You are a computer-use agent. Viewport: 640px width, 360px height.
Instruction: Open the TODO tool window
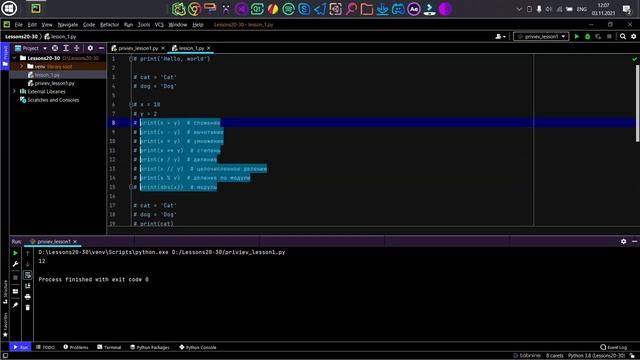pos(45,347)
